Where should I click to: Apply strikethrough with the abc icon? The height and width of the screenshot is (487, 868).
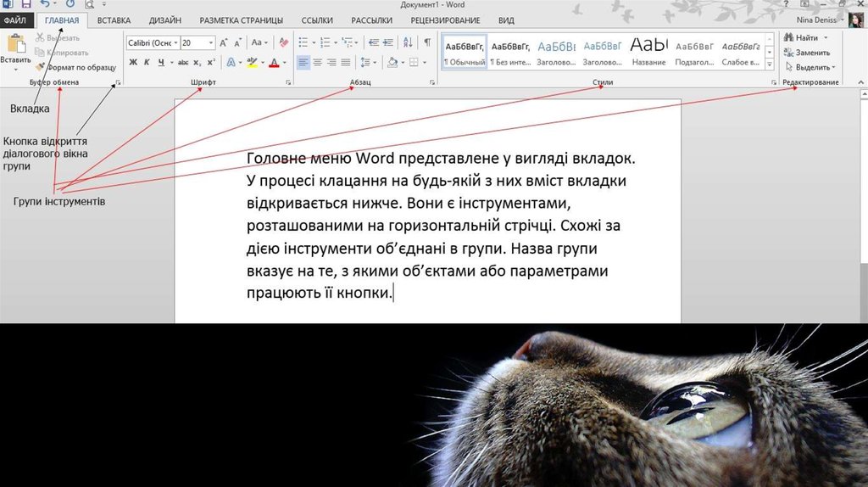(182, 63)
